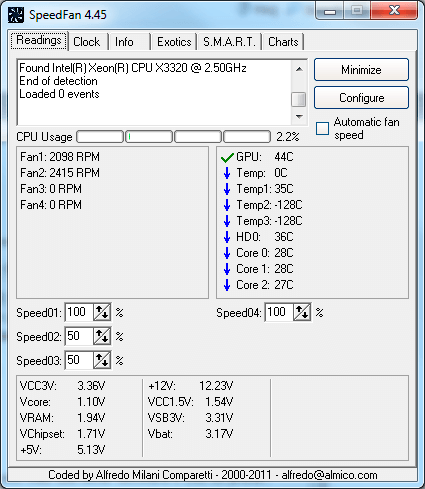Click the alfredo@almico.com email in status bar
The height and width of the screenshot is (489, 425).
pos(329,475)
